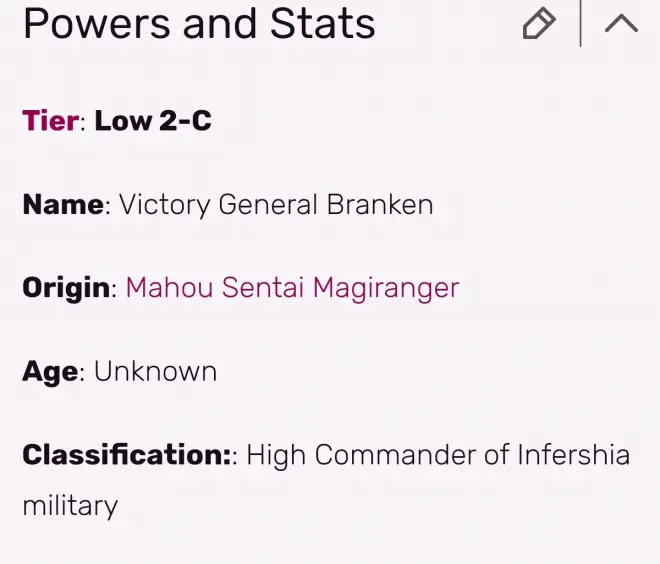The height and width of the screenshot is (564, 660).
Task: Click the bold Name label
Action: (64, 205)
